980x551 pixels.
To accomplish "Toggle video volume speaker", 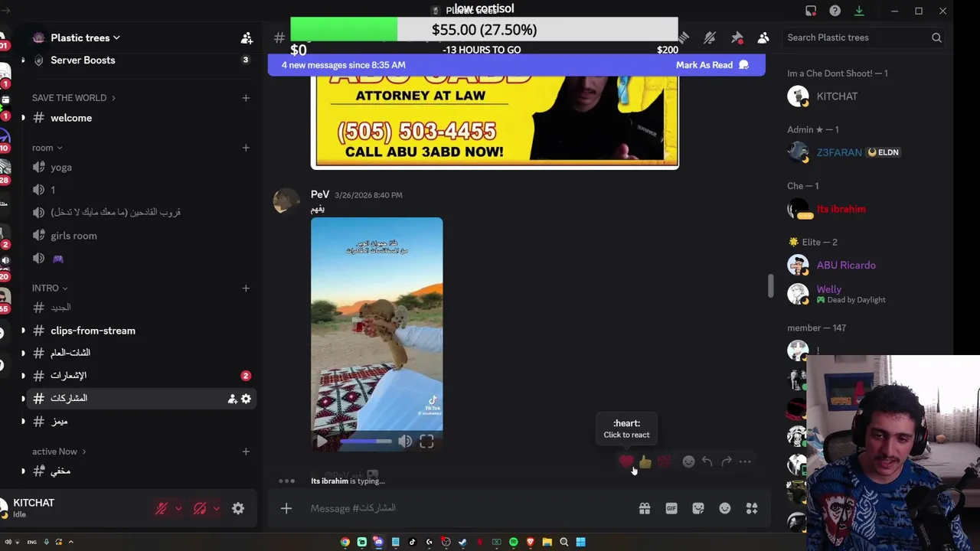I will click(x=405, y=441).
